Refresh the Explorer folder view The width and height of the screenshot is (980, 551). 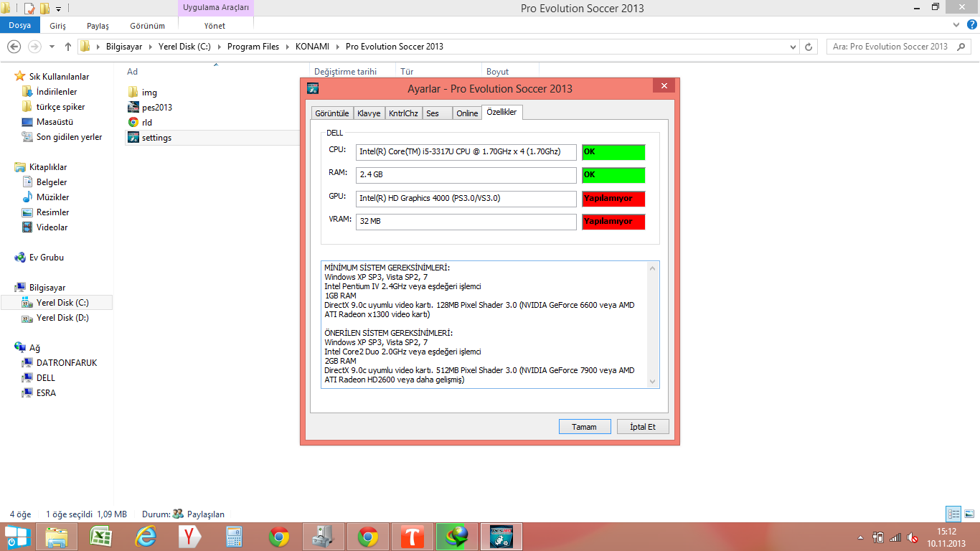[809, 47]
